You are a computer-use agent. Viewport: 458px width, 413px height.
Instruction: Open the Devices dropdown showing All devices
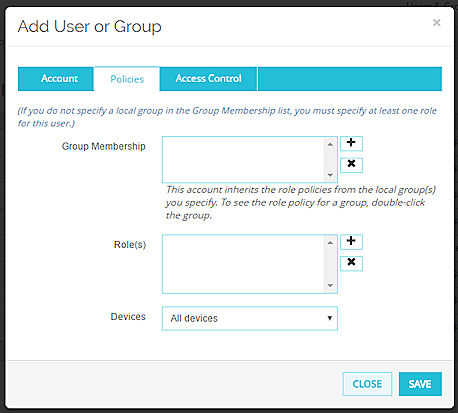click(x=250, y=318)
